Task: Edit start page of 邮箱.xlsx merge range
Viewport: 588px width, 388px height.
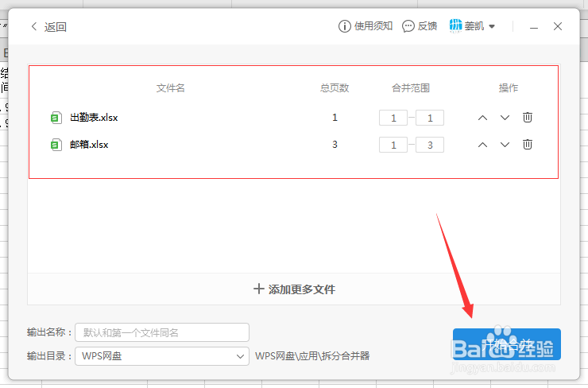Action: coord(393,145)
